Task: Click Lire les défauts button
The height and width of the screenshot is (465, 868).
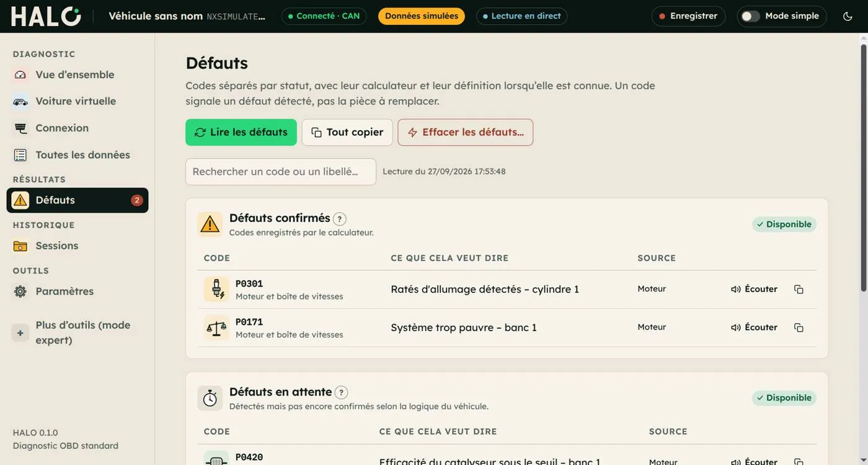Action: (241, 132)
